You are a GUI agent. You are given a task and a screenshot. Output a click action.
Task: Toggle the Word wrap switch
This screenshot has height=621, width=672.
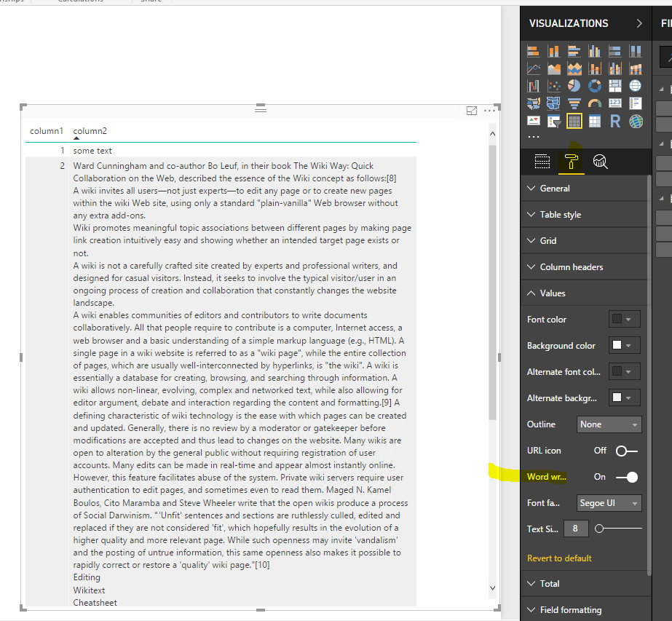point(627,477)
